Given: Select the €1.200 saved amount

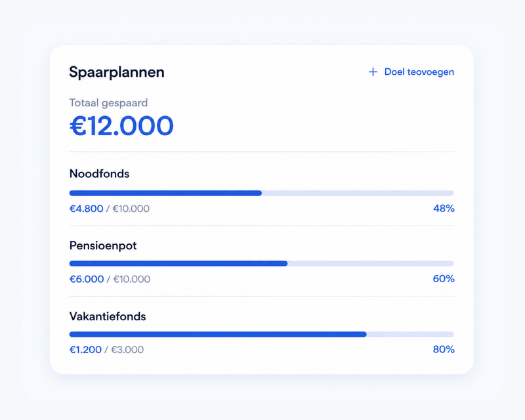Looking at the screenshot, I should [85, 350].
